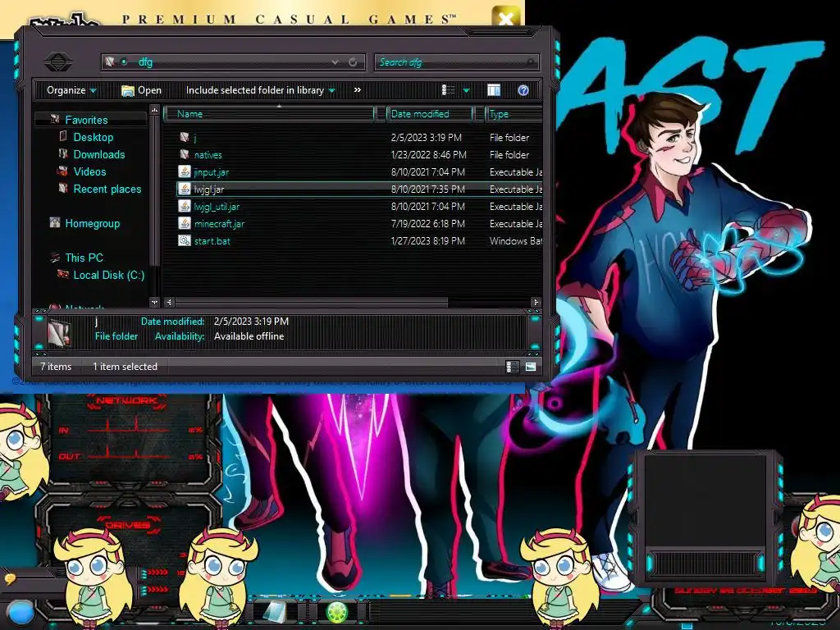Open Videos in navigation pane

pos(89,171)
